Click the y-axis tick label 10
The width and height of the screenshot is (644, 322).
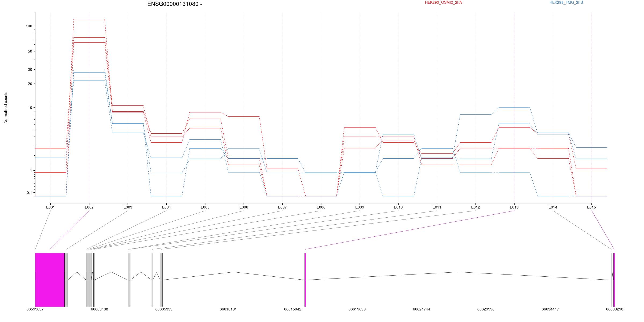pyautogui.click(x=30, y=108)
